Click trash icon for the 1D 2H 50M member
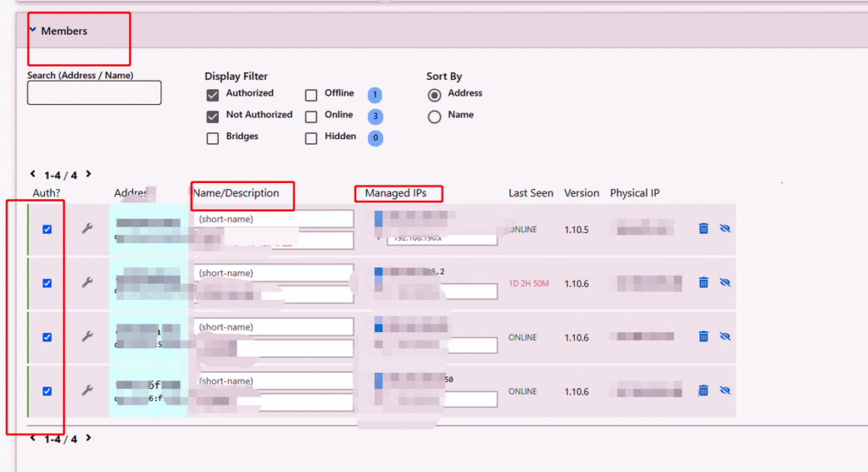This screenshot has width=868, height=472. 703,283
